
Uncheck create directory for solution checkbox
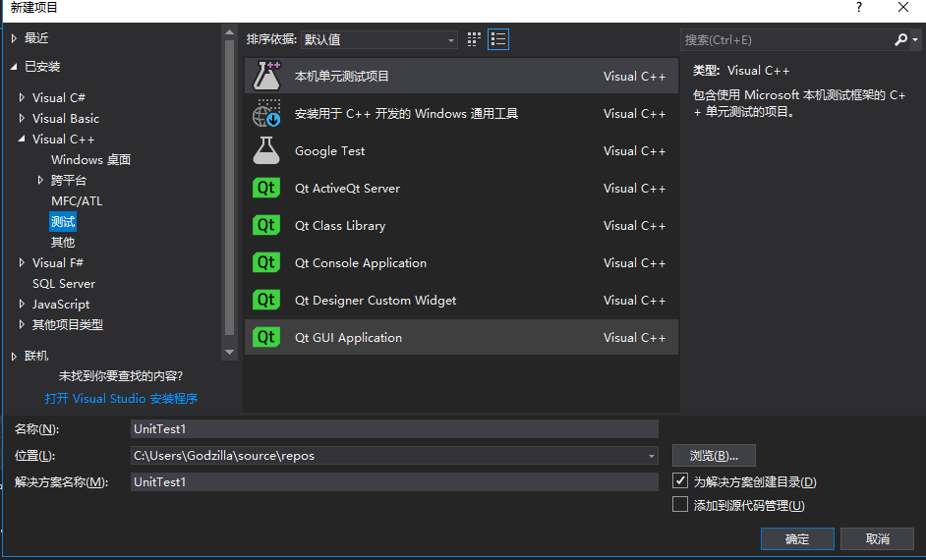click(680, 481)
